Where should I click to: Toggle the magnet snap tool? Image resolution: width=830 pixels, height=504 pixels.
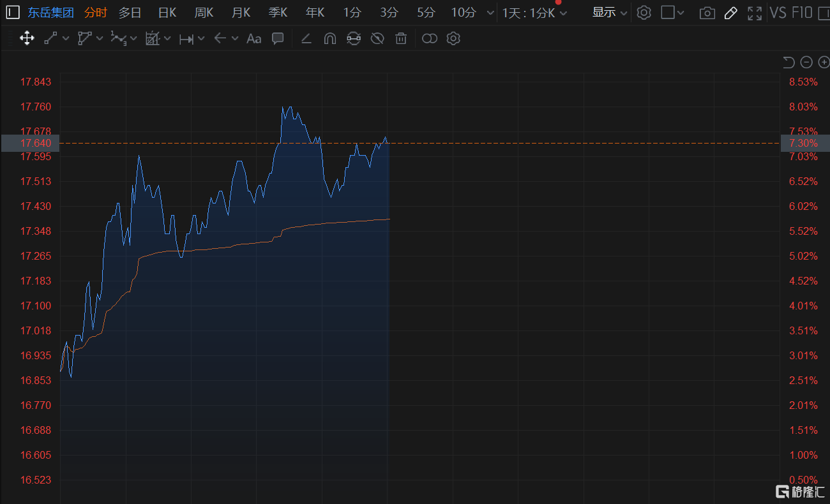tap(329, 38)
